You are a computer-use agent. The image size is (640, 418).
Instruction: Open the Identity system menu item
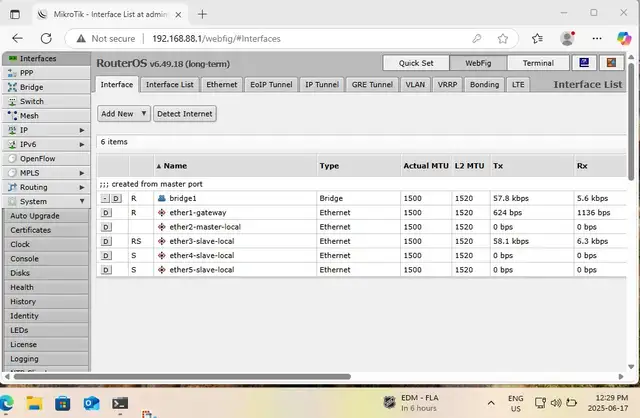pyautogui.click(x=46, y=316)
